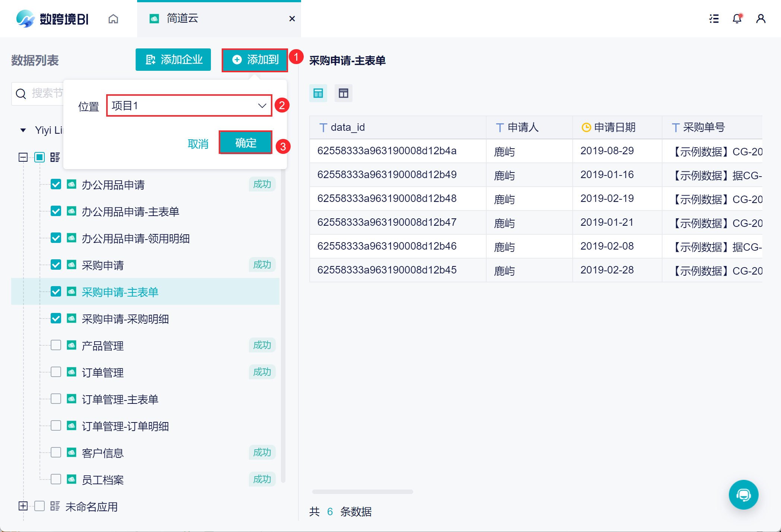Open the task list icon in header

click(x=714, y=19)
